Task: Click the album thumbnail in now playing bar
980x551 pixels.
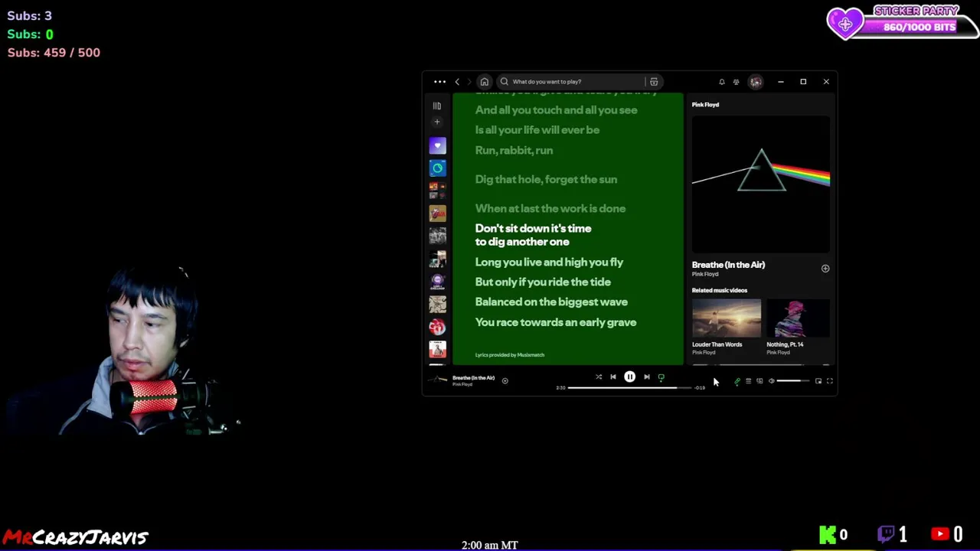Action: click(437, 380)
